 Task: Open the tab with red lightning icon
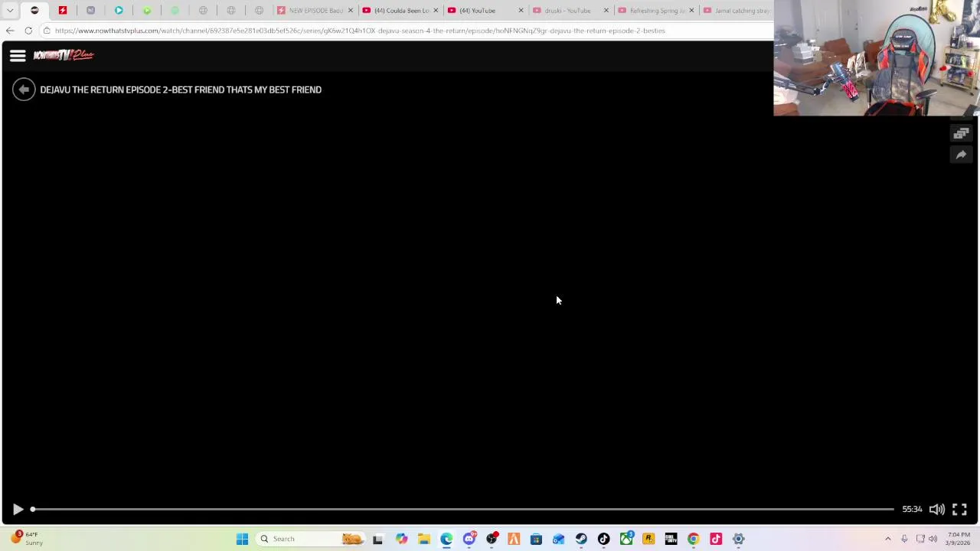[63, 11]
